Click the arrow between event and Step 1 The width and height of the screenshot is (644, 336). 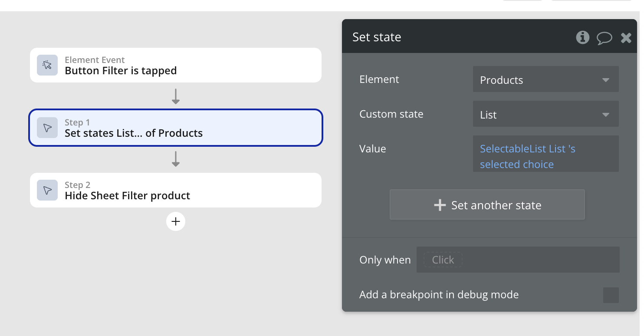(176, 96)
